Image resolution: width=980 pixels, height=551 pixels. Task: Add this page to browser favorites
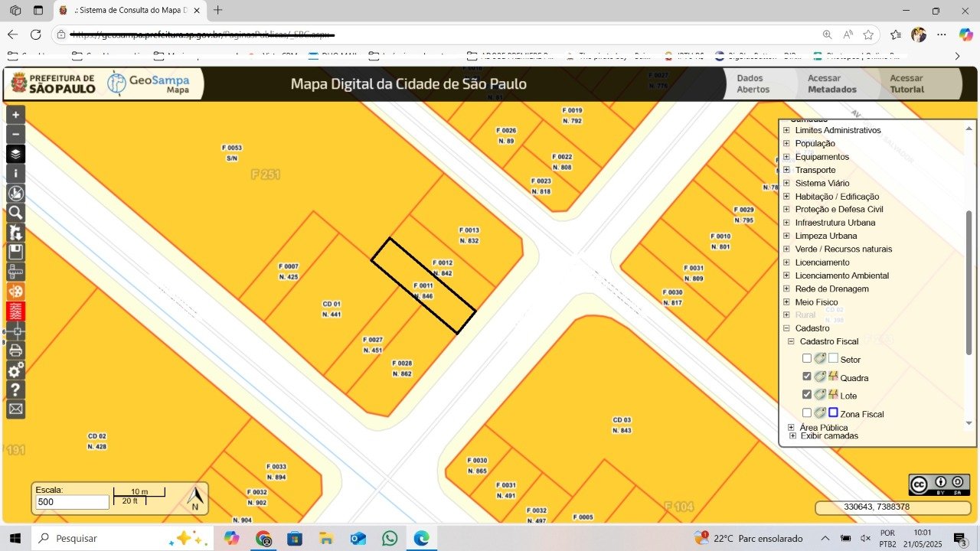point(868,34)
